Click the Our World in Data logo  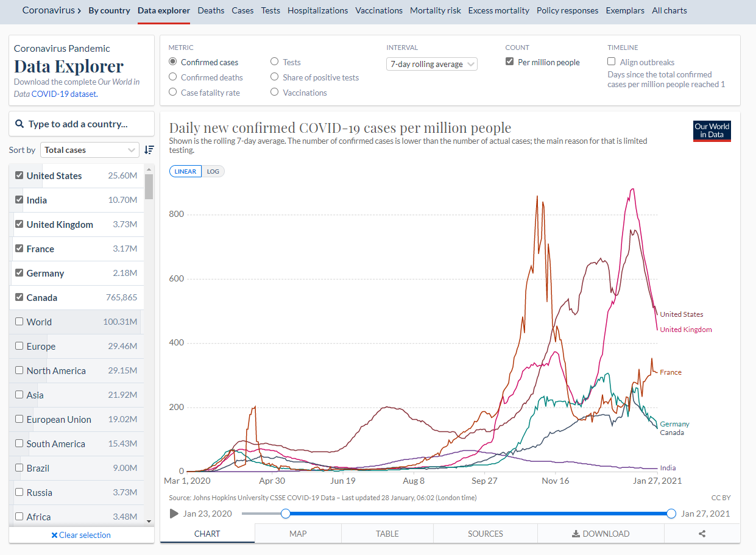click(x=712, y=131)
